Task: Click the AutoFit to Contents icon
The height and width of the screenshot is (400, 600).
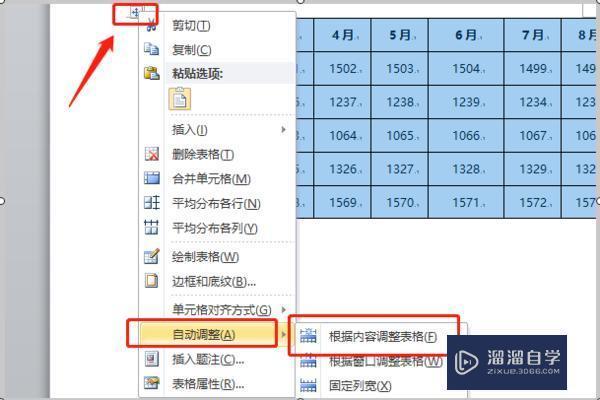Action: click(x=308, y=336)
